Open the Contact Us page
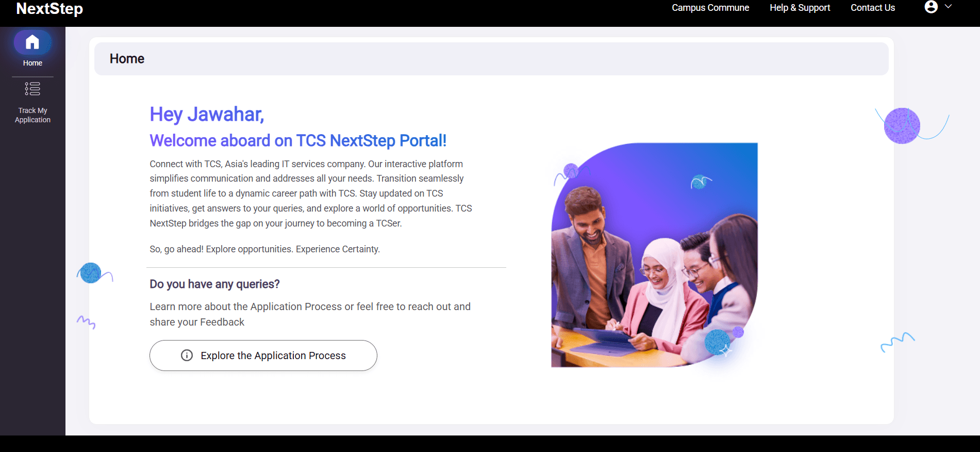 pyautogui.click(x=873, y=8)
